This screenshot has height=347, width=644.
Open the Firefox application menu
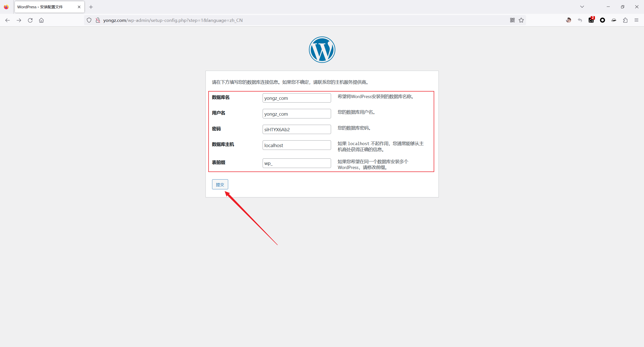pos(637,20)
